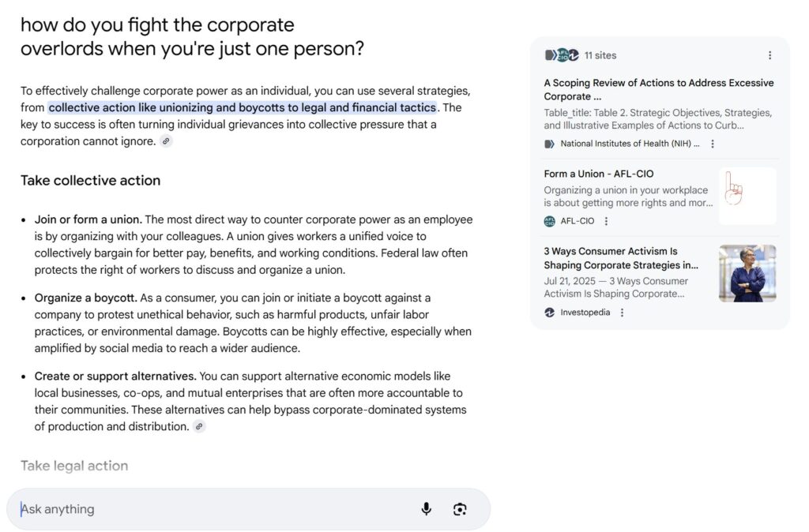Open the "Form a Union - AFL-CIO" link

pos(599,174)
